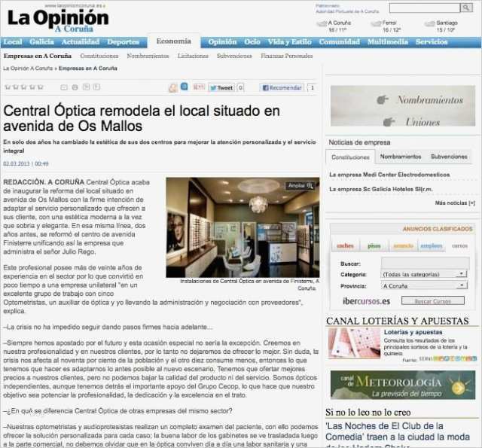Click the Santiago weather icon
Viewport: 482px width, 448px height.
(x=429, y=23)
